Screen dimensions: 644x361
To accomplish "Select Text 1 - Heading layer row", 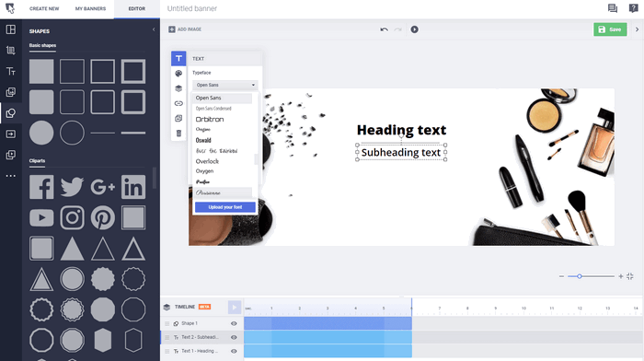I will point(201,351).
